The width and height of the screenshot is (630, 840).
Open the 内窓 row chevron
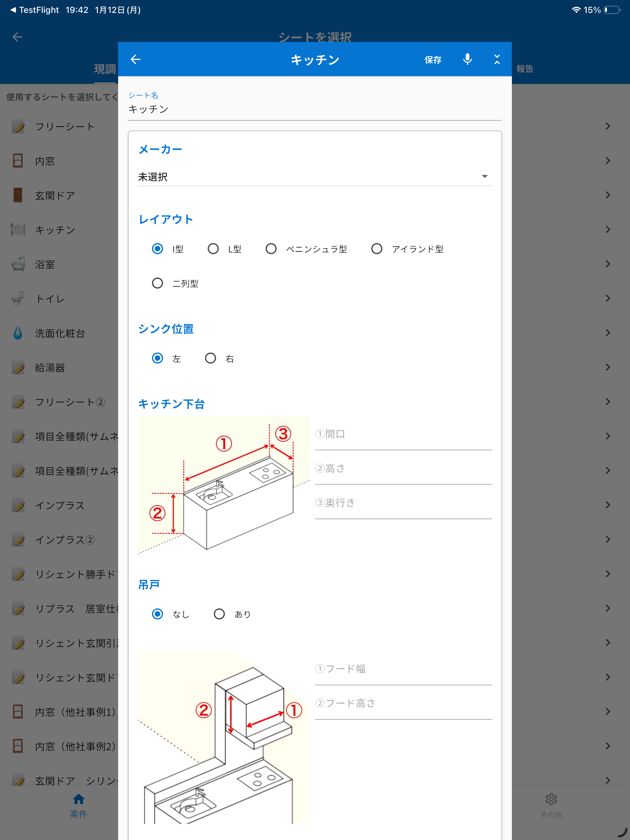click(608, 160)
